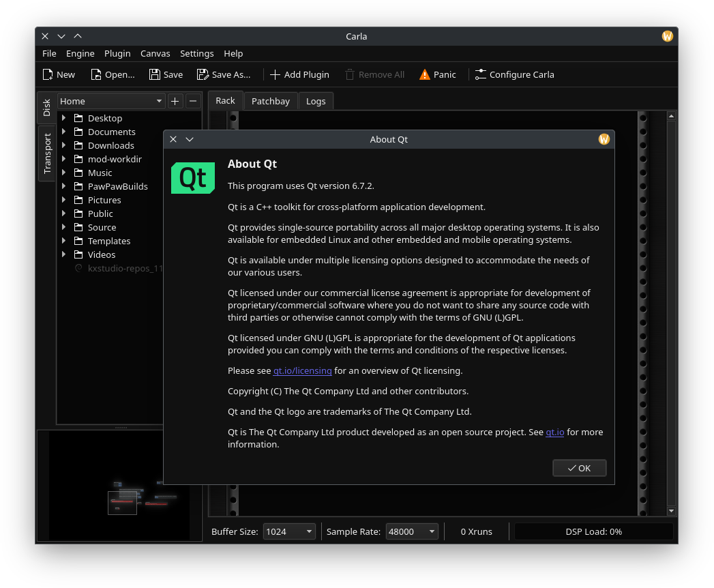Screen dimensions: 714x588
Task: Open the qt.io link for more information
Action: [x=554, y=432]
